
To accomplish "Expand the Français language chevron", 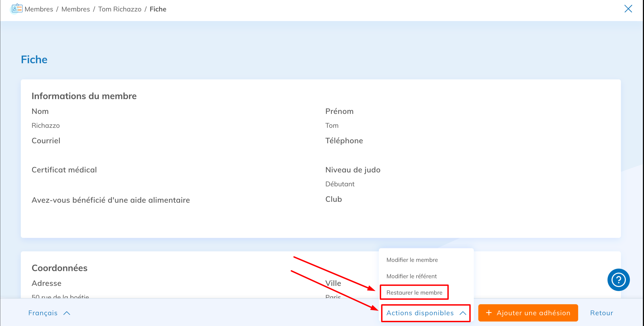I will 67,313.
